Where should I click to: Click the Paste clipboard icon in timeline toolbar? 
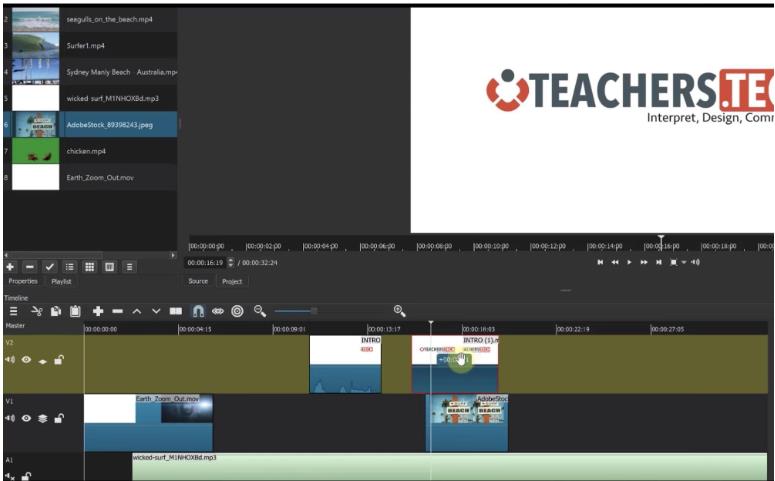pos(75,311)
